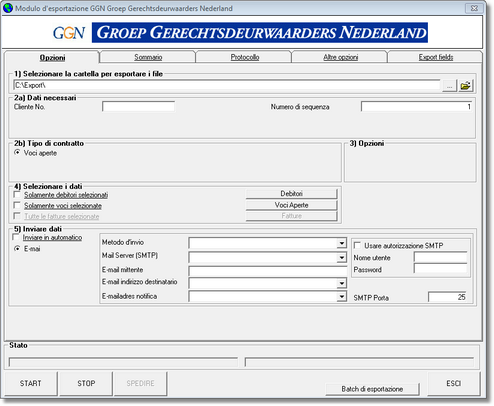Image resolution: width=494 pixels, height=406 pixels.
Task: Switch to the Protocollo tab
Action: click(x=245, y=57)
